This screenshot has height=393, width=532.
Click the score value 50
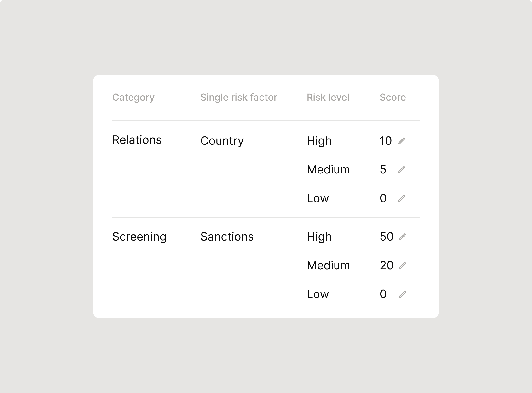click(387, 237)
